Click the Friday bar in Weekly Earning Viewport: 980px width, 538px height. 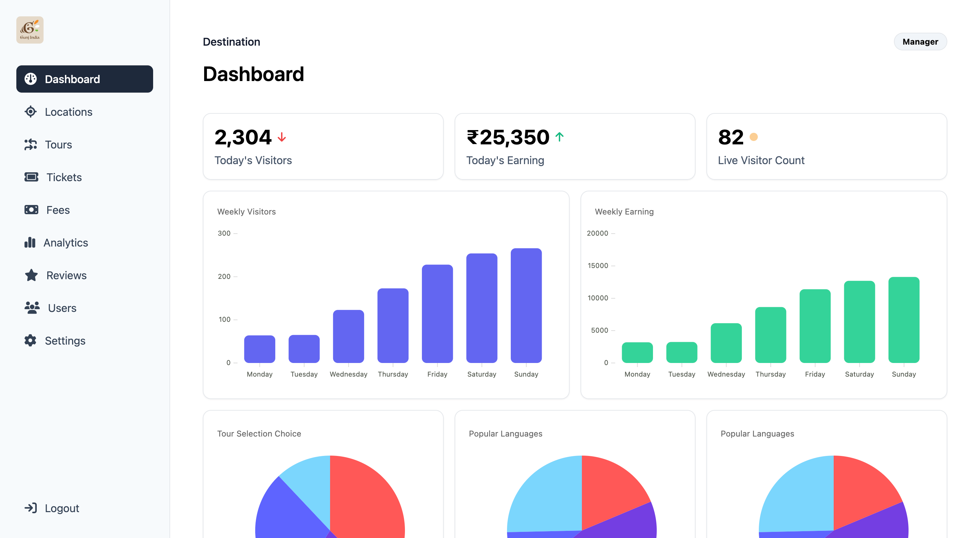pos(815,326)
